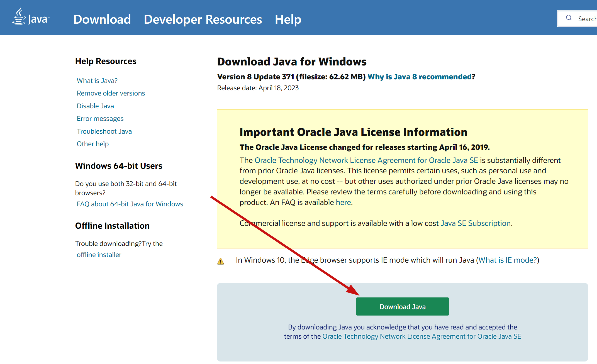
Task: Click the Java logo in header
Action: [x=31, y=17]
